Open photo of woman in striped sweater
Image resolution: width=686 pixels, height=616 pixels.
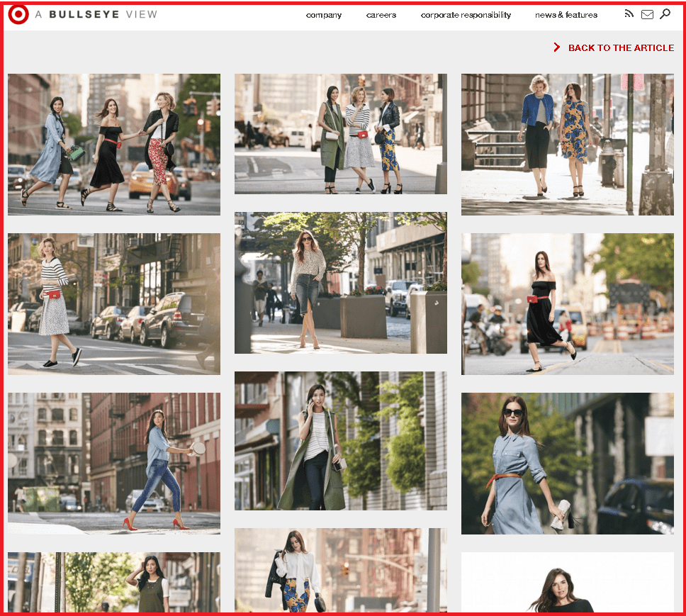[114, 303]
